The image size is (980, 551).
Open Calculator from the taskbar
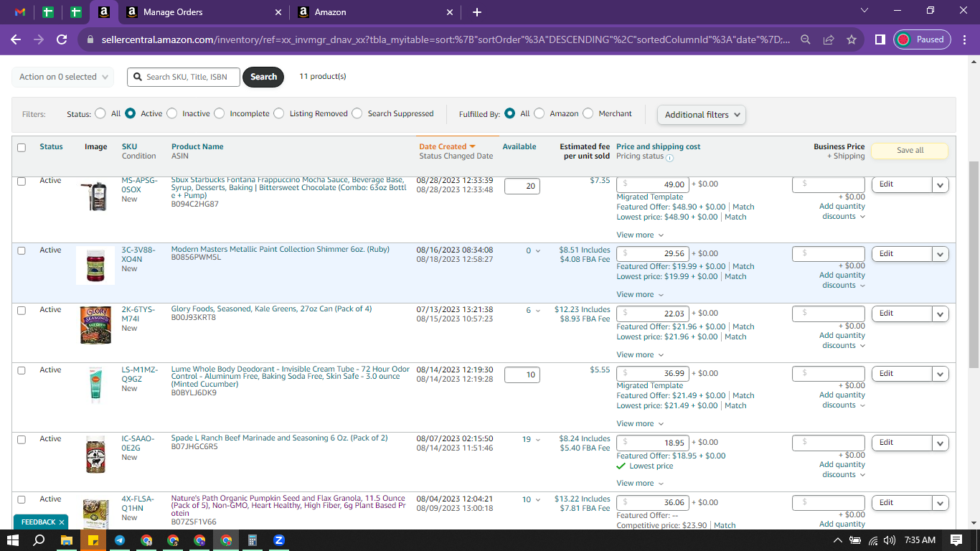253,540
